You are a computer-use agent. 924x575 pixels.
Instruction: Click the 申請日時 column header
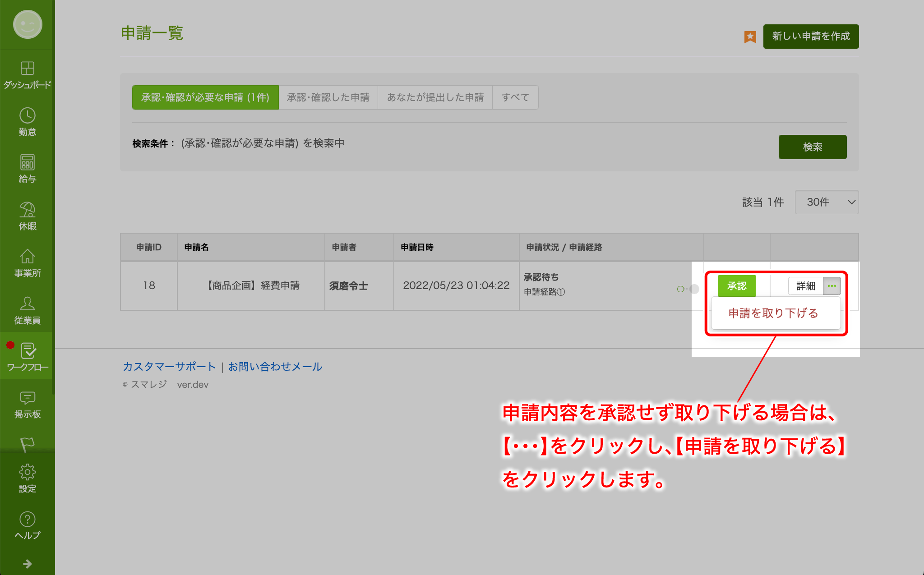tap(456, 247)
